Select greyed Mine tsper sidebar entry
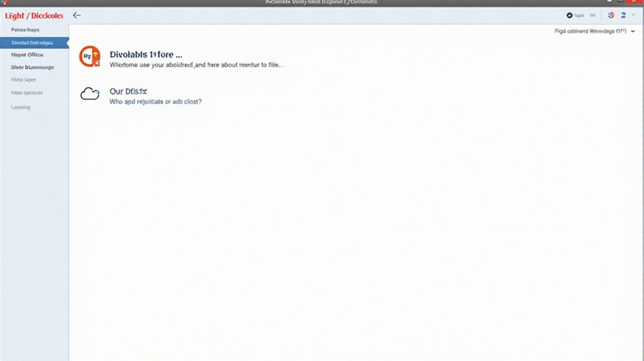Screen dimensions: 644x361 coord(24,80)
